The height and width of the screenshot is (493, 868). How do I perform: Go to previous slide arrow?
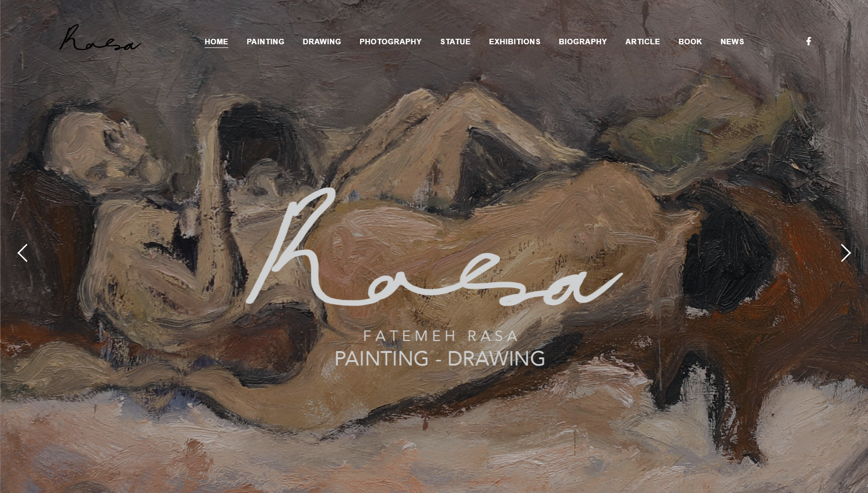(x=22, y=253)
